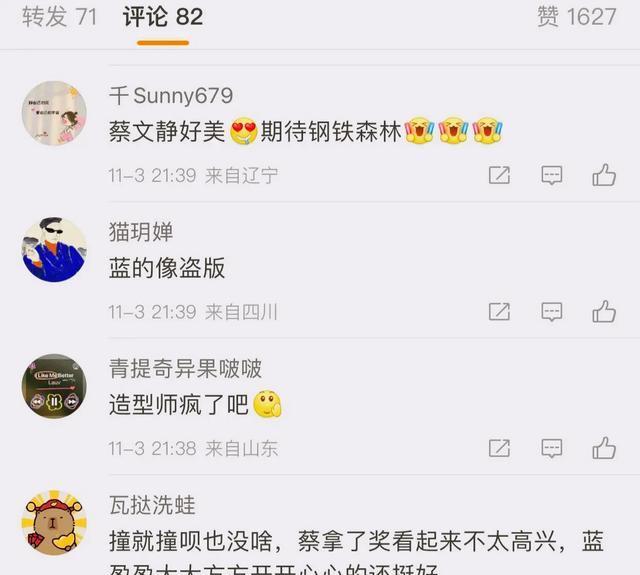Tap 瓦挞洗蛙's capybara avatar
The image size is (640, 575).
pyautogui.click(x=54, y=523)
